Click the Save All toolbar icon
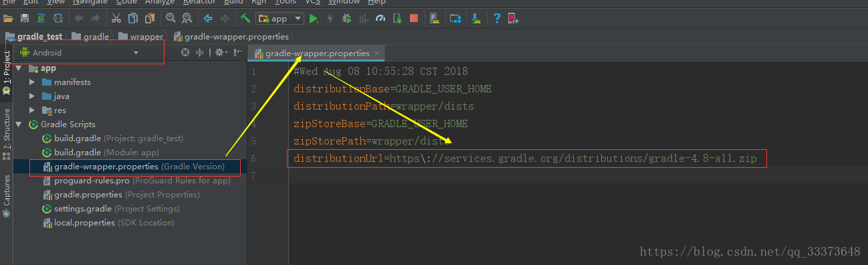868x265 pixels. coord(25,18)
